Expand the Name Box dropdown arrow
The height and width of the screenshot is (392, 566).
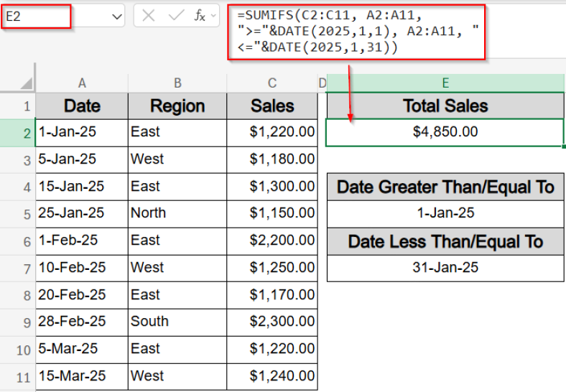(117, 17)
